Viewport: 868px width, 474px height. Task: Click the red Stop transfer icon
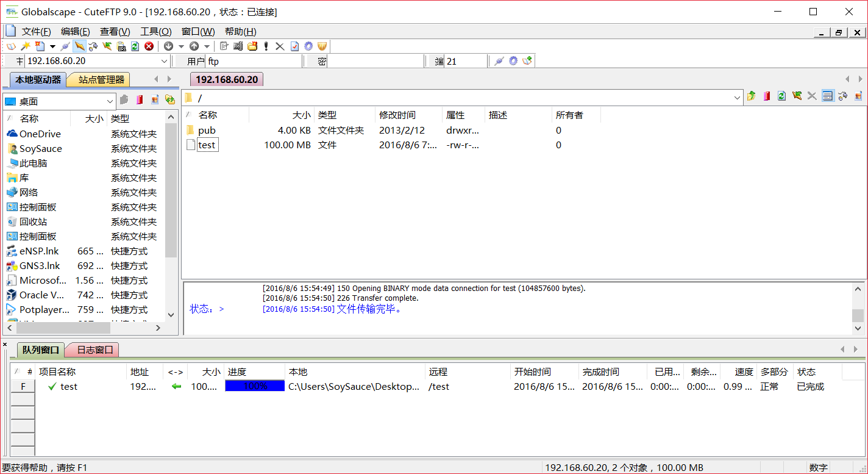click(x=149, y=46)
